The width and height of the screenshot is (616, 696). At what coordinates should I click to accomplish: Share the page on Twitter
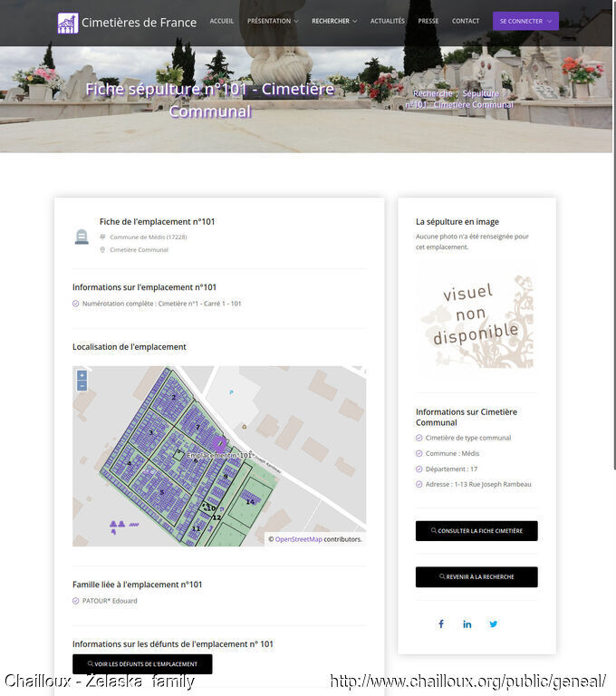(x=494, y=623)
